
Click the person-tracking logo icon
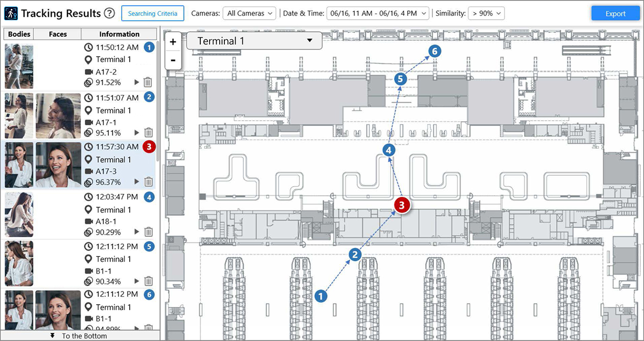point(11,13)
